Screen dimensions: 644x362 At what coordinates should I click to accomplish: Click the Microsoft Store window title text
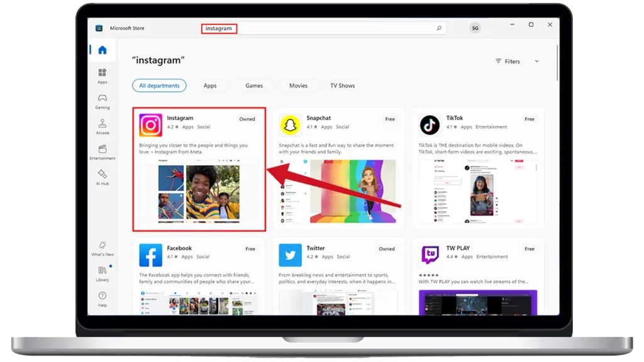pos(127,28)
